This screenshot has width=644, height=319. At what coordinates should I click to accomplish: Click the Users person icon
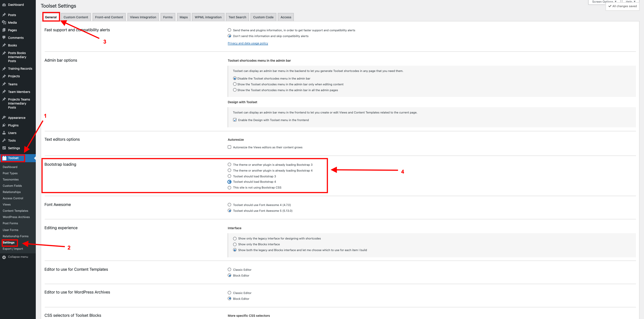pyautogui.click(x=4, y=133)
